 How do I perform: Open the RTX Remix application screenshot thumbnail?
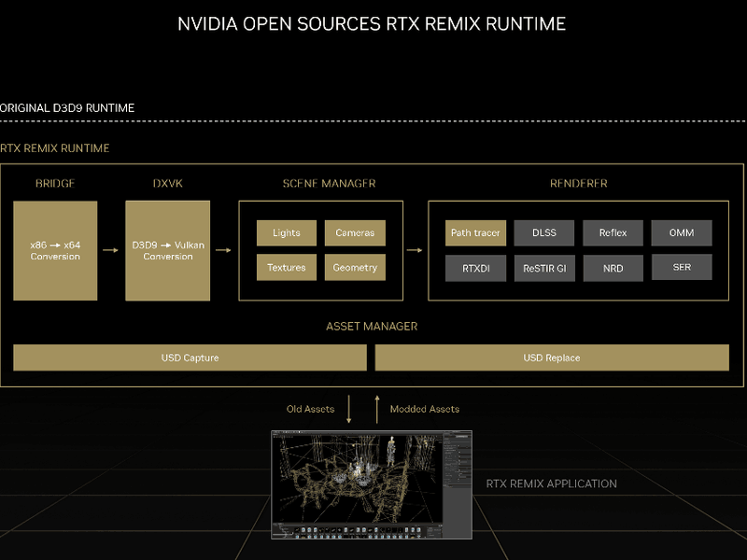click(372, 484)
